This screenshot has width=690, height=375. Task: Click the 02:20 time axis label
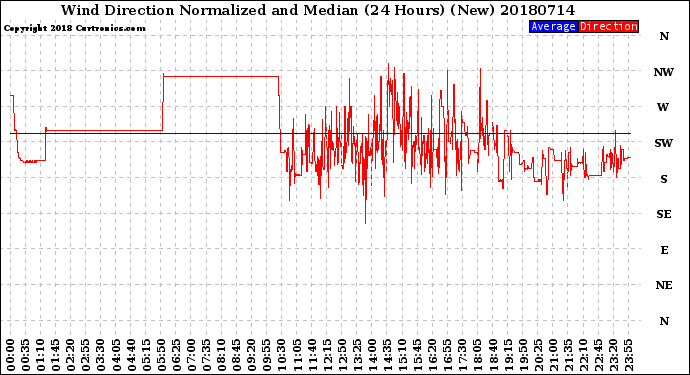(x=71, y=355)
